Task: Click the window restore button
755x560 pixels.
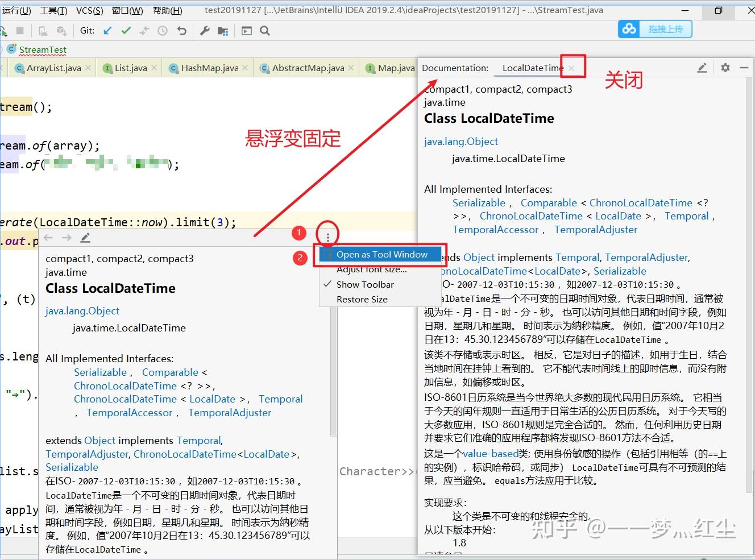Action: (x=719, y=10)
